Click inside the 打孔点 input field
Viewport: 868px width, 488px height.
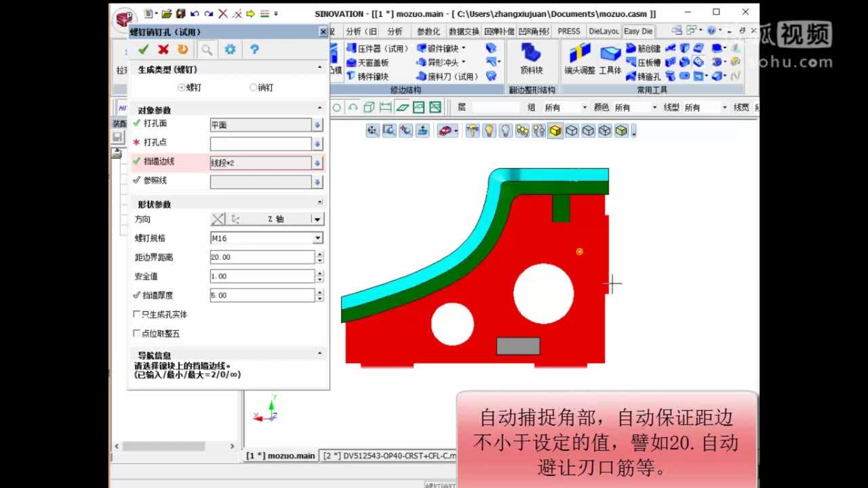pos(261,143)
